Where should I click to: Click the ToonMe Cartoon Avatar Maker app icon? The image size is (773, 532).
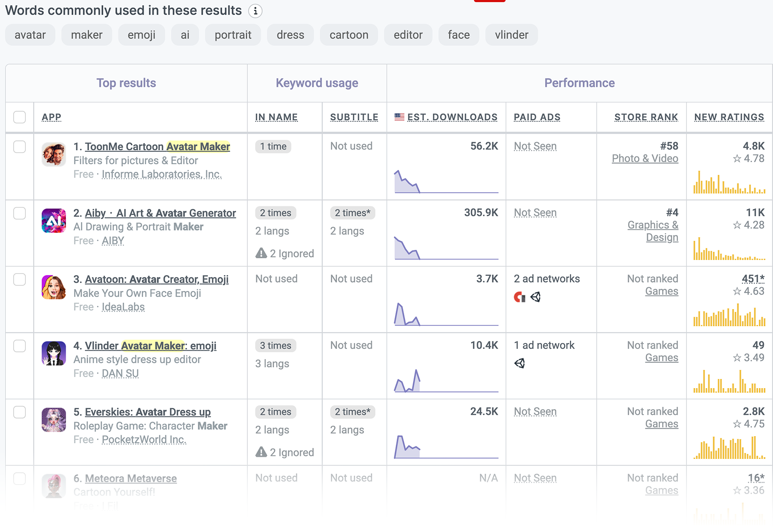click(x=53, y=154)
